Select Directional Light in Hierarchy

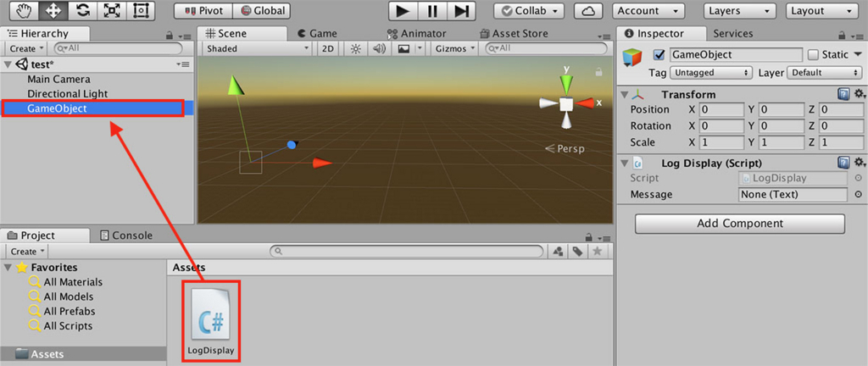click(x=68, y=94)
